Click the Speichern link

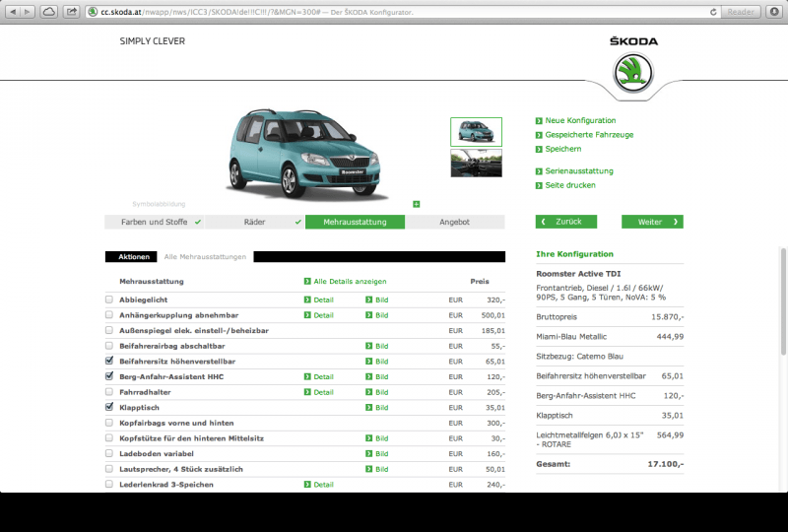[562, 149]
